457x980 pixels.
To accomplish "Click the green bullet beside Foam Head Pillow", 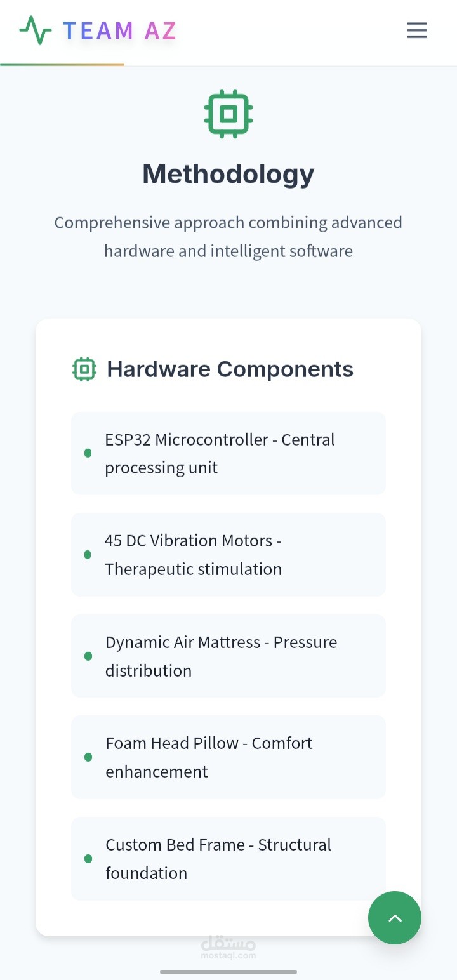I will coord(88,757).
